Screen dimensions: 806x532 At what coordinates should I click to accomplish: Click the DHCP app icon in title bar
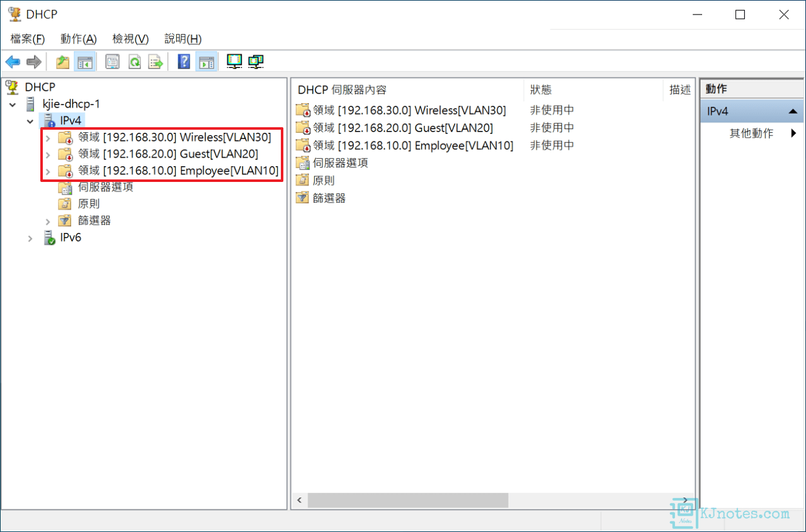(14, 14)
